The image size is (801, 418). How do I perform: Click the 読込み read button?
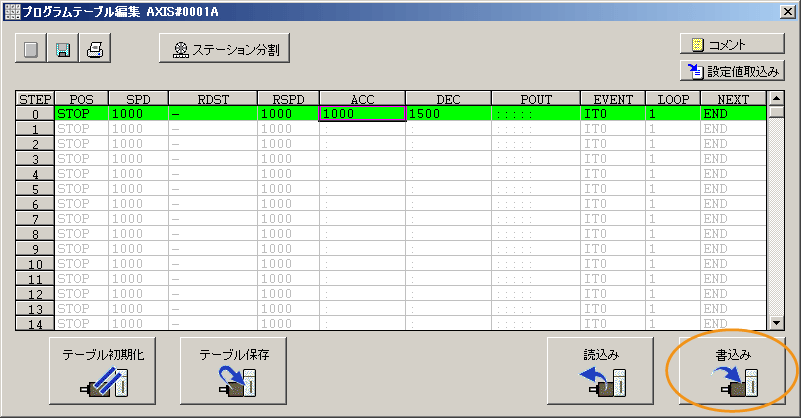tap(601, 372)
